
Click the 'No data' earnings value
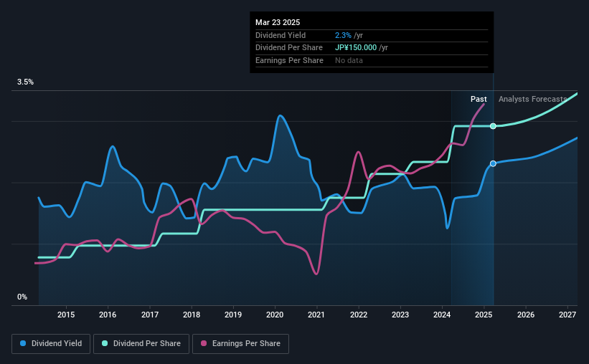(349, 60)
